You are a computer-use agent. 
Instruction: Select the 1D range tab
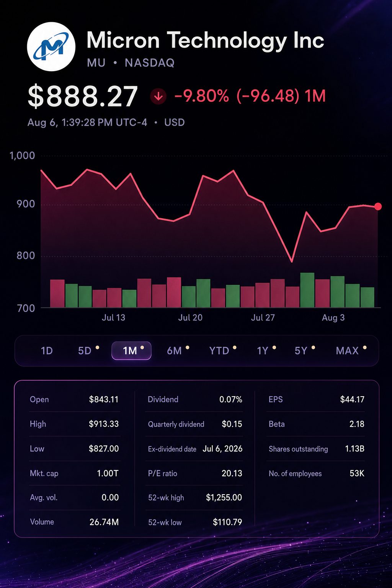(x=47, y=351)
